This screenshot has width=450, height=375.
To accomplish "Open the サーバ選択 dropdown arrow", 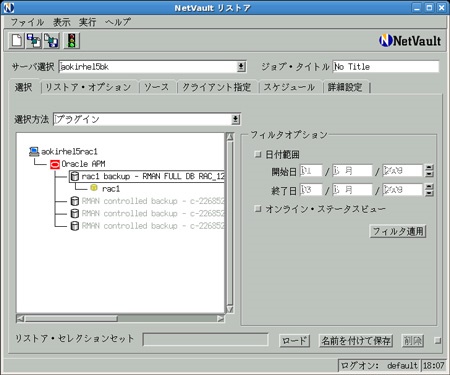I will tap(241, 67).
